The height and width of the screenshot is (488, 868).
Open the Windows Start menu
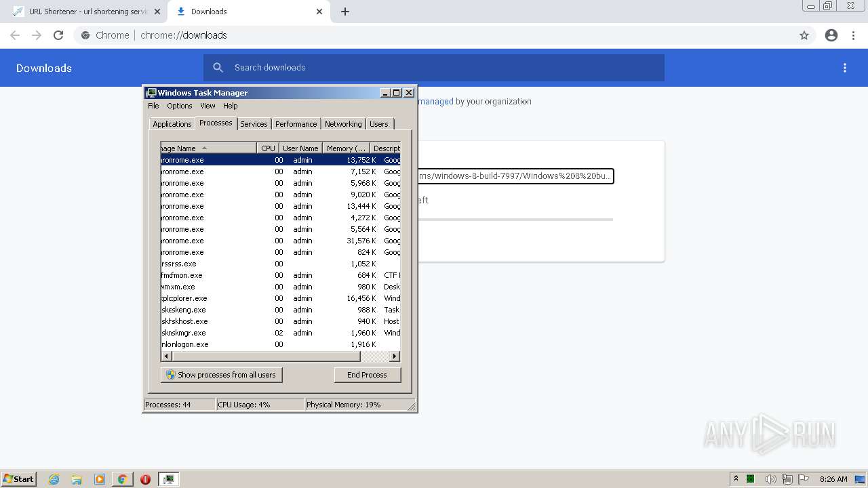pyautogui.click(x=19, y=479)
